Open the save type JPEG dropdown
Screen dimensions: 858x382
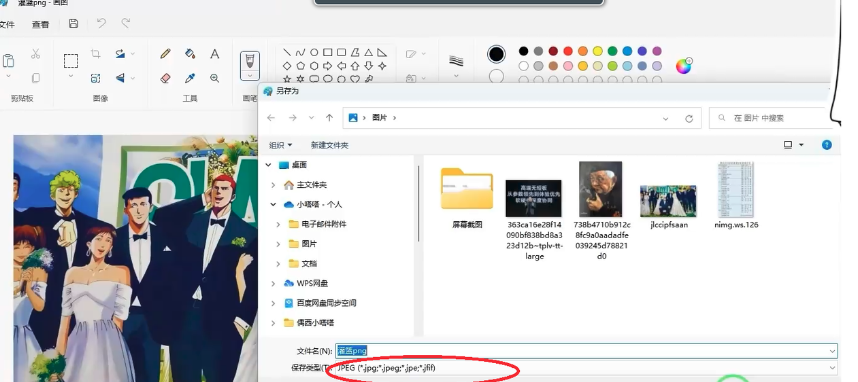pyautogui.click(x=832, y=368)
